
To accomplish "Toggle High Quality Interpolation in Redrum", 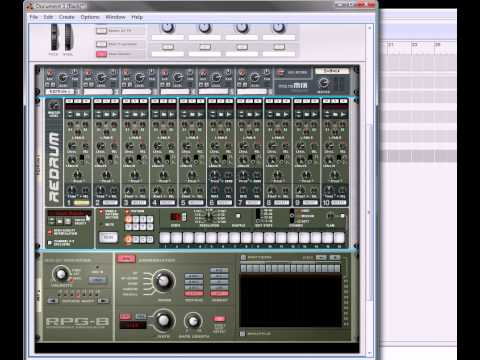I will [50, 232].
